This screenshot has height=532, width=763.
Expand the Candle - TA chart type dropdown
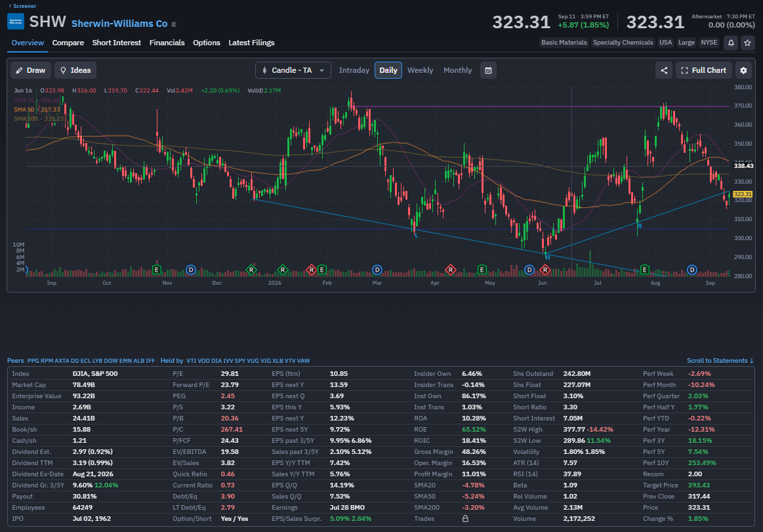(293, 70)
